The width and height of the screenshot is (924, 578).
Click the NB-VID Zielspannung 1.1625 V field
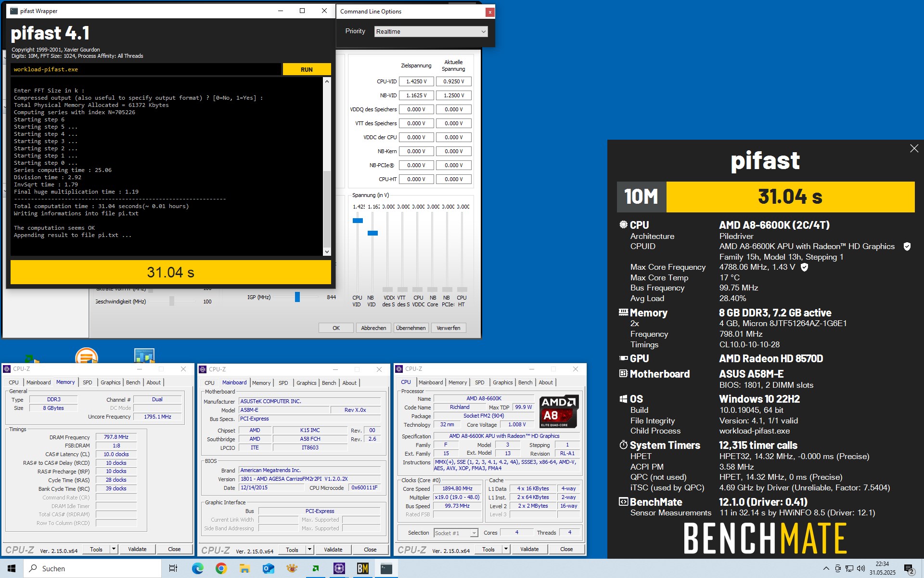click(416, 95)
